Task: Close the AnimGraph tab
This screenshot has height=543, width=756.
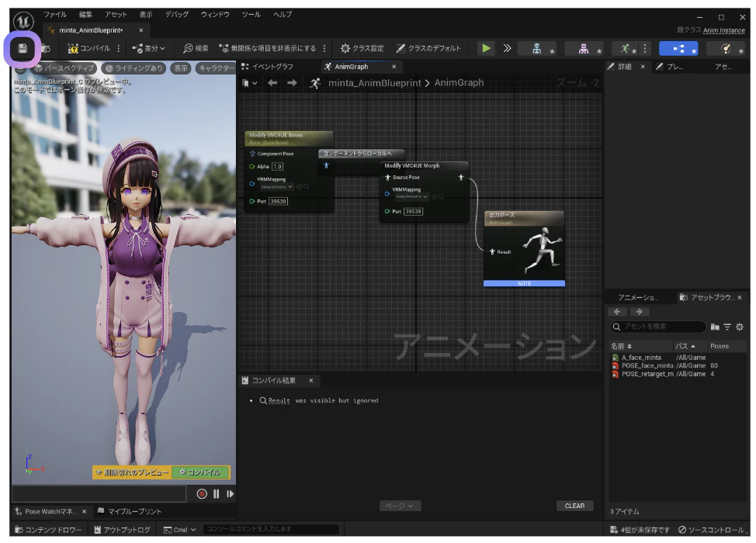Action: [x=394, y=67]
